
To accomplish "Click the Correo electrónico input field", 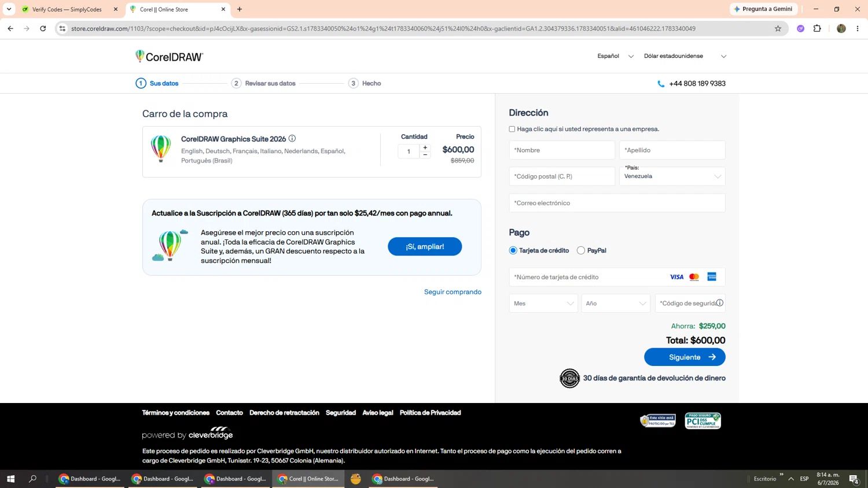I will click(617, 203).
